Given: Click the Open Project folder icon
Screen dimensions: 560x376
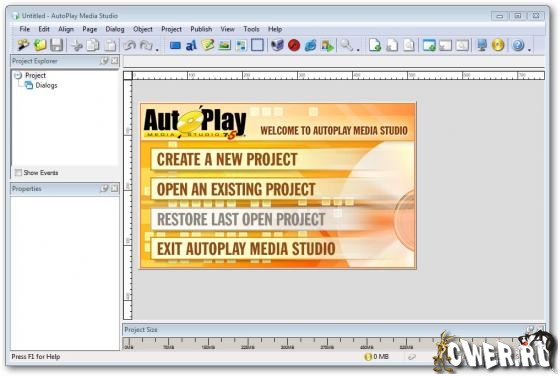Looking at the screenshot, I should point(40,45).
